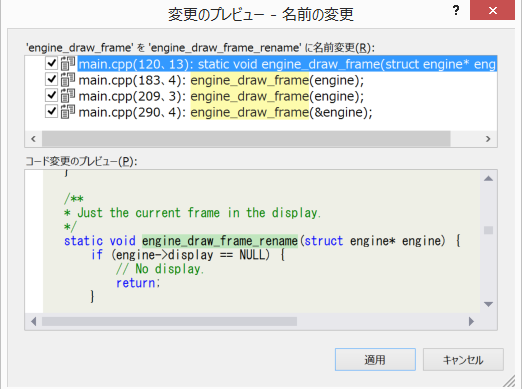Click the 'if (engine->display == NULL)' line
Image resolution: width=522 pixels, height=389 pixels.
pos(188,255)
